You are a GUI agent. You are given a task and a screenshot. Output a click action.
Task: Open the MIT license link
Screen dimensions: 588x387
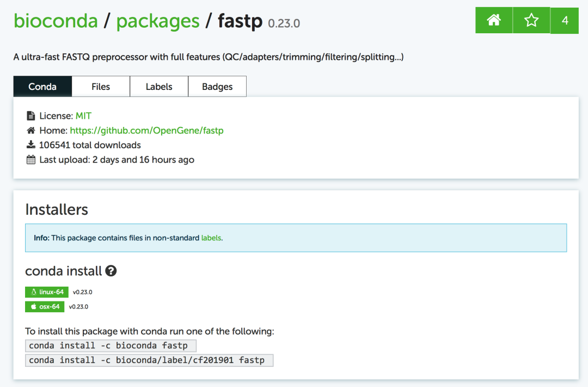coord(83,116)
